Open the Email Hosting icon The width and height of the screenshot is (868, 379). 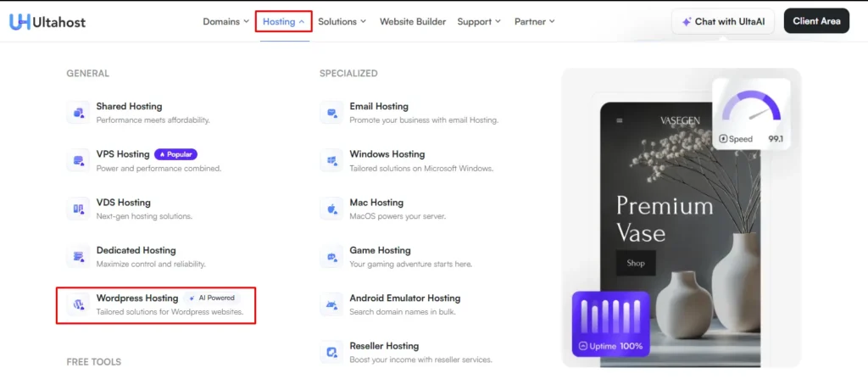click(331, 112)
